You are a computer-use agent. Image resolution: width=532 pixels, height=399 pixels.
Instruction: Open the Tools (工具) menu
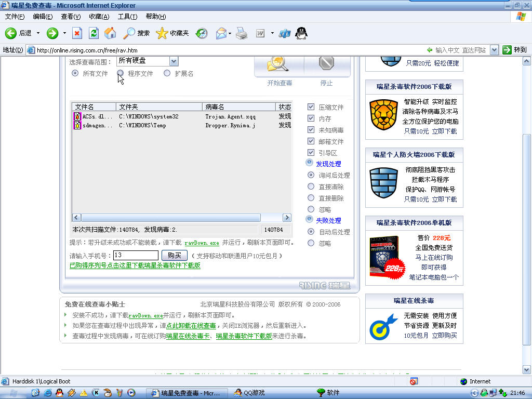pos(127,17)
